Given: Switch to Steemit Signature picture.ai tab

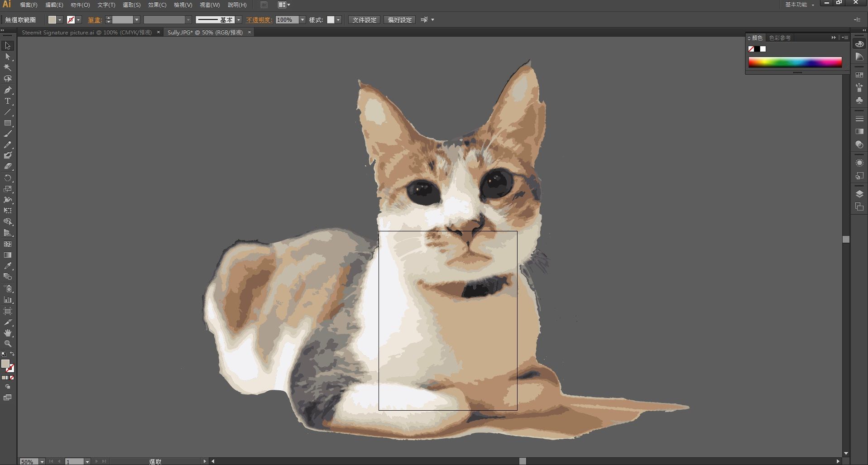Looking at the screenshot, I should (x=86, y=32).
